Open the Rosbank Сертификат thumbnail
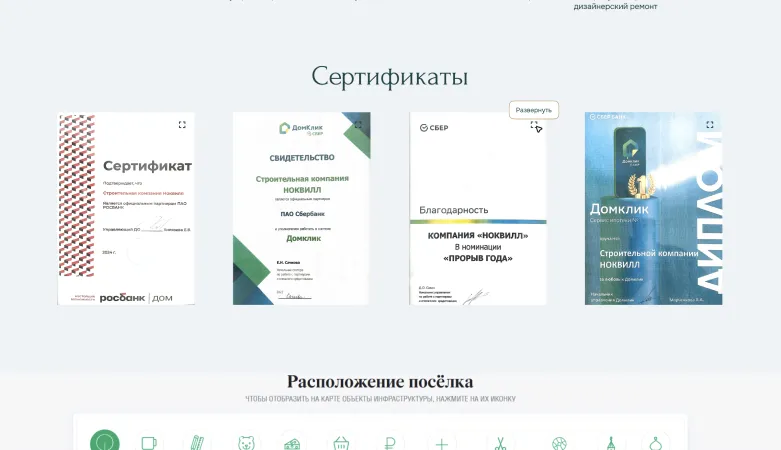The height and width of the screenshot is (450, 781). tap(126, 208)
